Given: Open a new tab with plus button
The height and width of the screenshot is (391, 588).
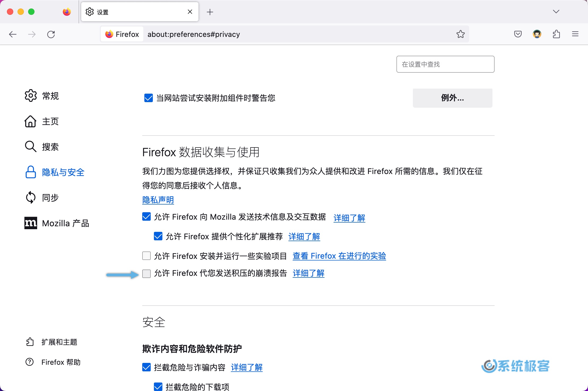Looking at the screenshot, I should click(x=210, y=12).
